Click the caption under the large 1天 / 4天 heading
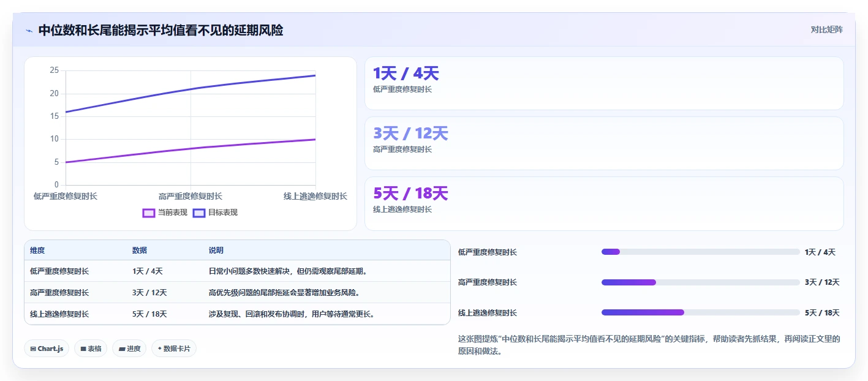The height and width of the screenshot is (381, 868). click(x=402, y=89)
